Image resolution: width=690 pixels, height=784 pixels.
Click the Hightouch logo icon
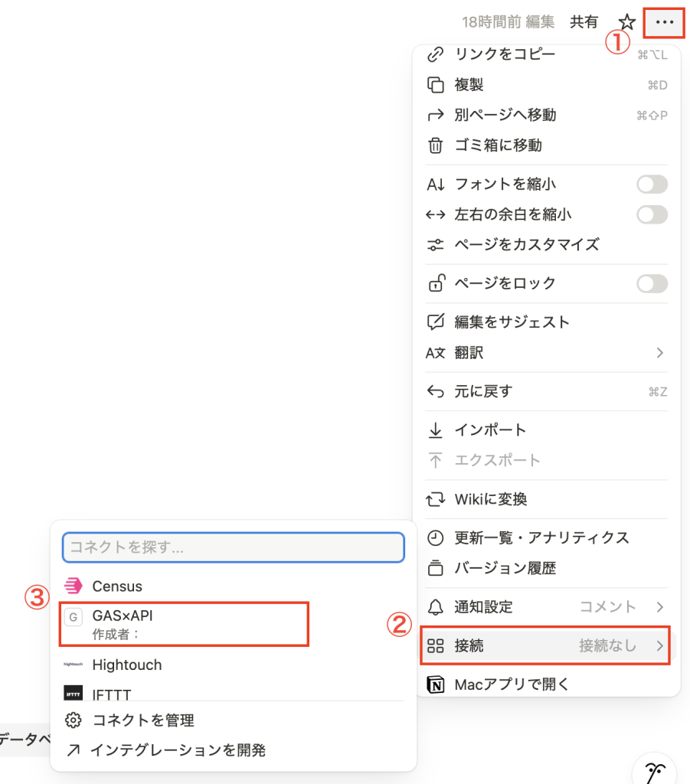click(x=74, y=665)
